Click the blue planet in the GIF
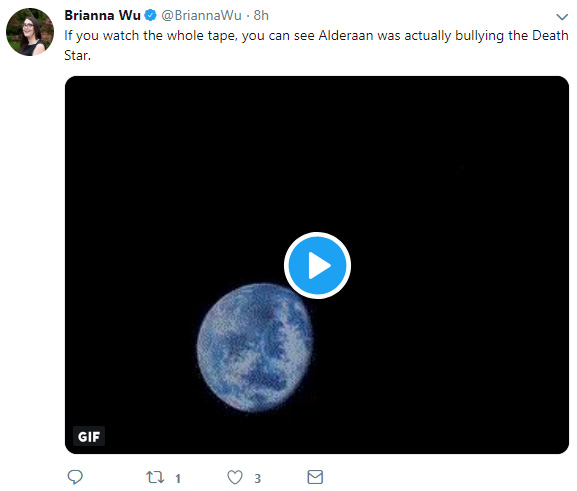Viewport: 577px width, 491px height. click(255, 347)
